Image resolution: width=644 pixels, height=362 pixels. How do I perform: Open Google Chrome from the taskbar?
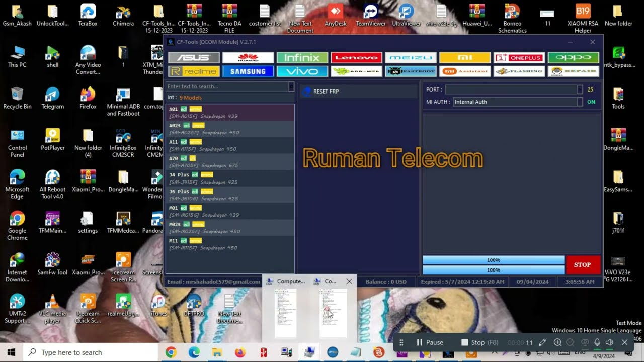click(171, 352)
